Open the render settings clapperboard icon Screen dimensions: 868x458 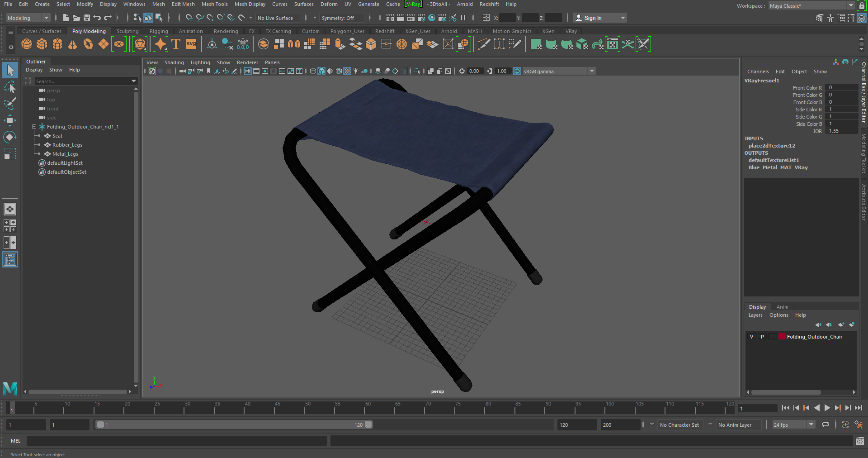pyautogui.click(x=421, y=18)
